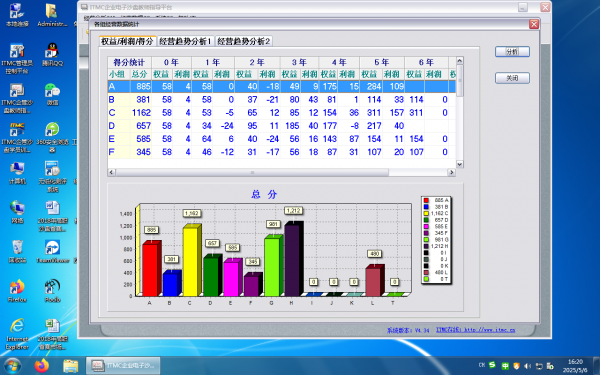Click the table's scroll down arrow

460,164
